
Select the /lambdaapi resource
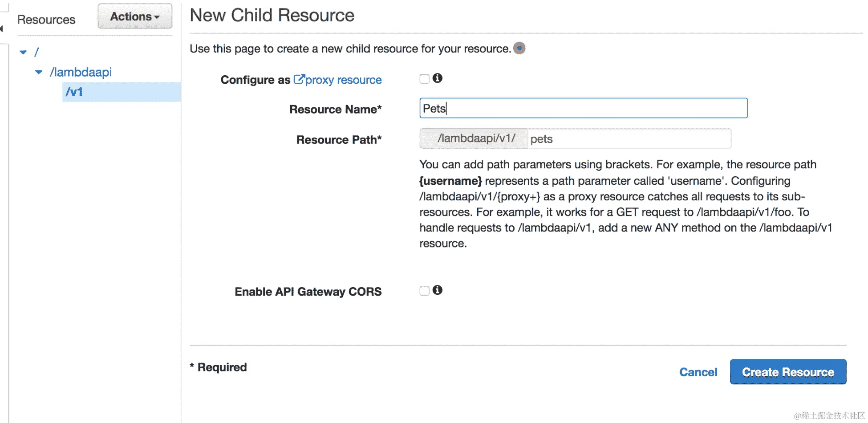point(81,72)
